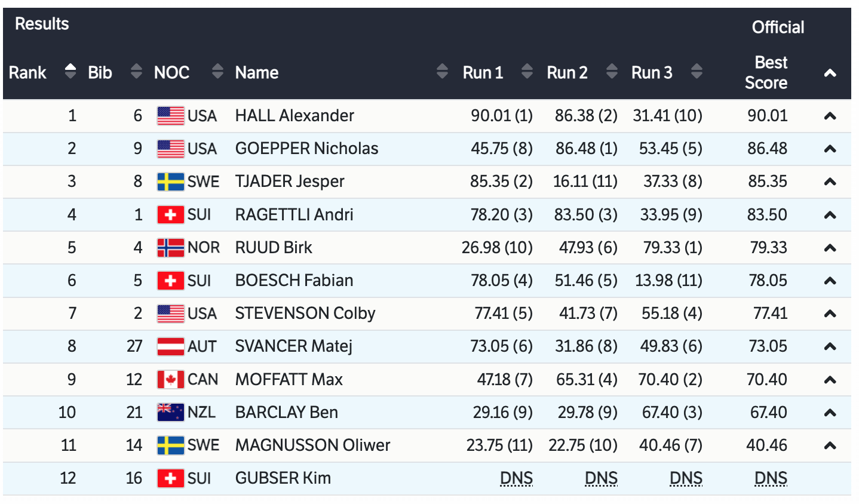Click the USA flag beside HALL Alexander
The height and width of the screenshot is (504, 859).
[x=170, y=116]
